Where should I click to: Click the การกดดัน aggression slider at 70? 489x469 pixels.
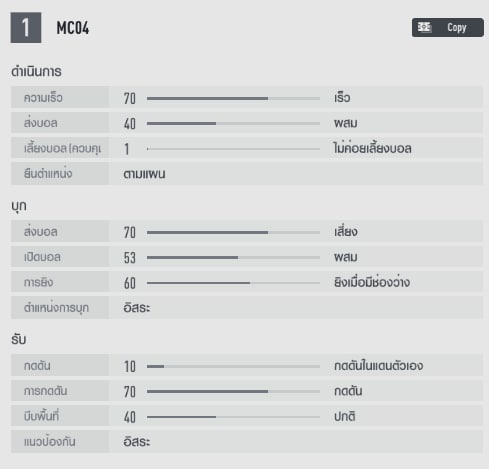tap(233, 391)
